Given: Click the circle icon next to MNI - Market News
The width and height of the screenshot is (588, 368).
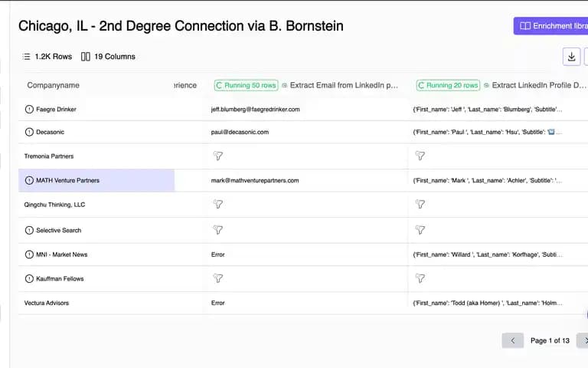Looking at the screenshot, I should coord(29,255).
